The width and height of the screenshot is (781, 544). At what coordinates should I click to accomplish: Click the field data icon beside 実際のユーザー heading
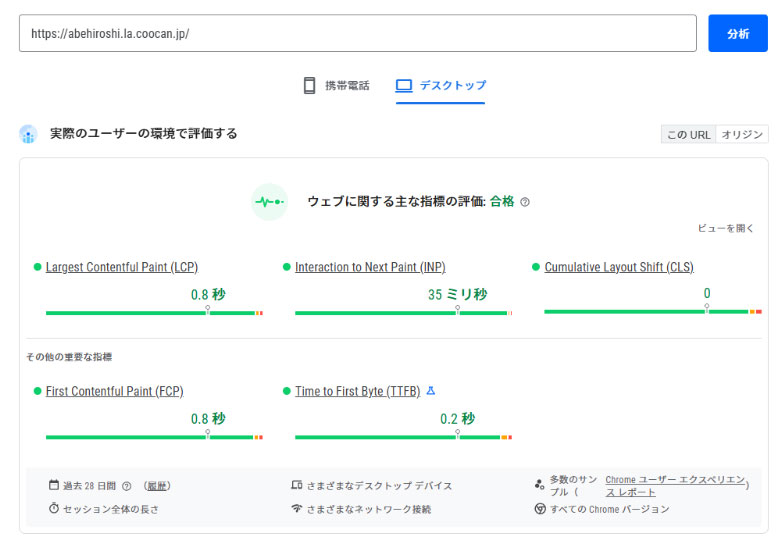click(x=28, y=134)
